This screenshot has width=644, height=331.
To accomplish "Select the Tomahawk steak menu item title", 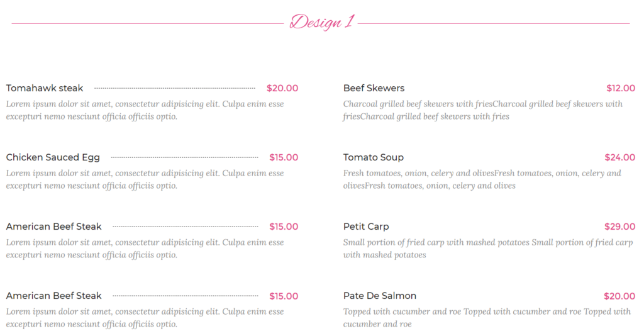I will coord(45,88).
